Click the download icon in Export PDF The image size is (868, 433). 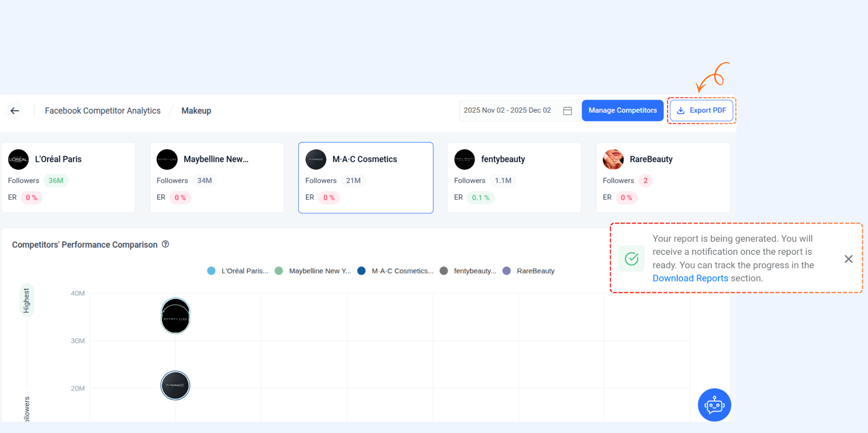(x=681, y=111)
